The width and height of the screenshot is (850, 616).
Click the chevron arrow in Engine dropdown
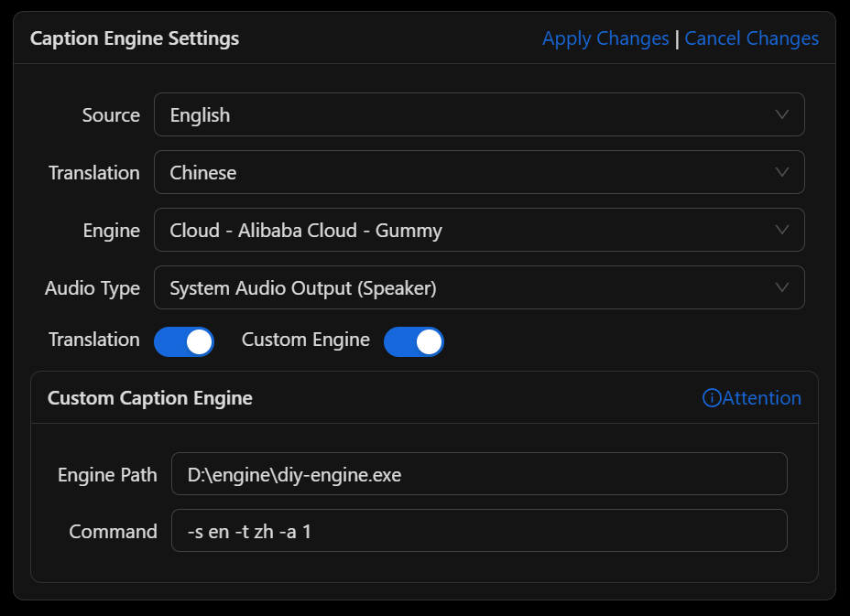click(x=782, y=230)
